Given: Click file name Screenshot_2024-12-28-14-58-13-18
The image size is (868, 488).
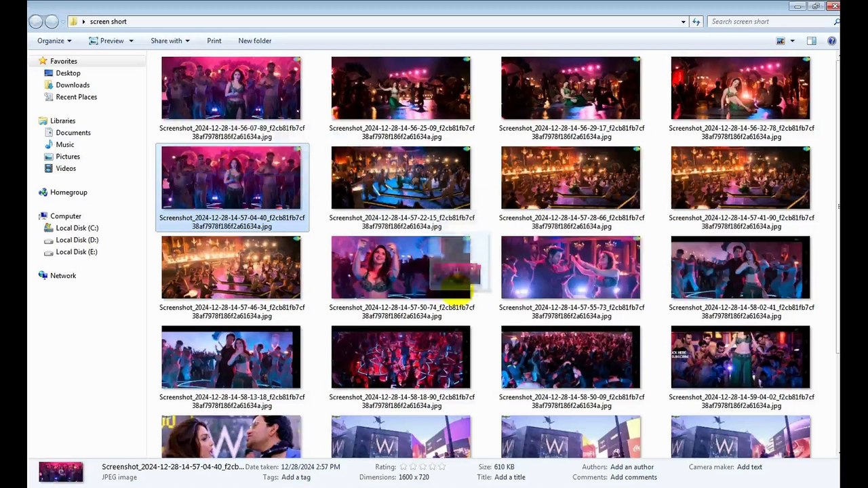Looking at the screenshot, I should point(232,401).
